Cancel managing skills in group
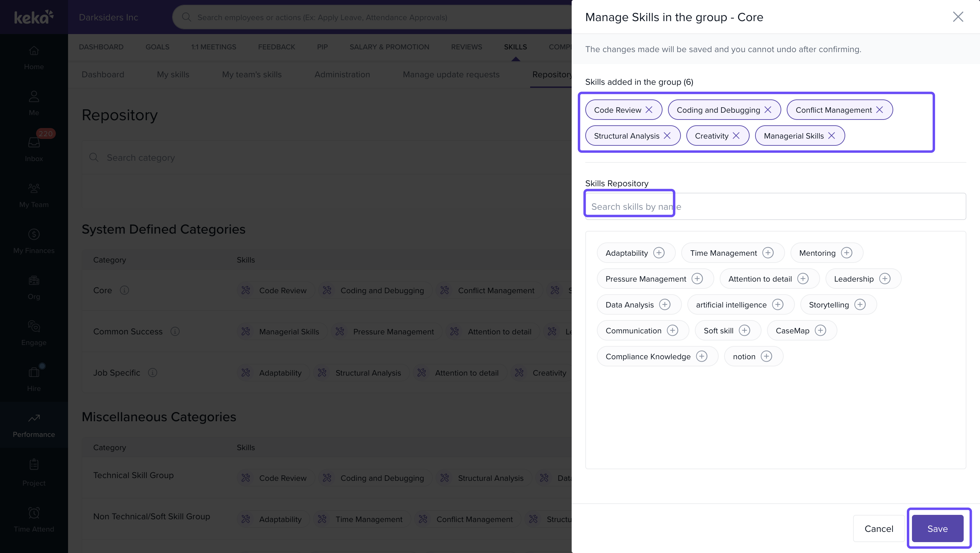This screenshot has width=980, height=553. [878, 528]
